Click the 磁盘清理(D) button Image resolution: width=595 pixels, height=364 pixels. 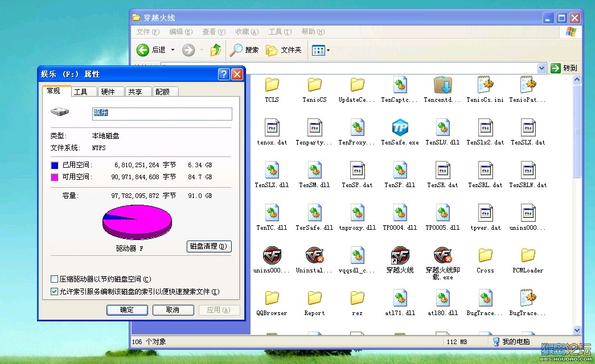(x=209, y=246)
